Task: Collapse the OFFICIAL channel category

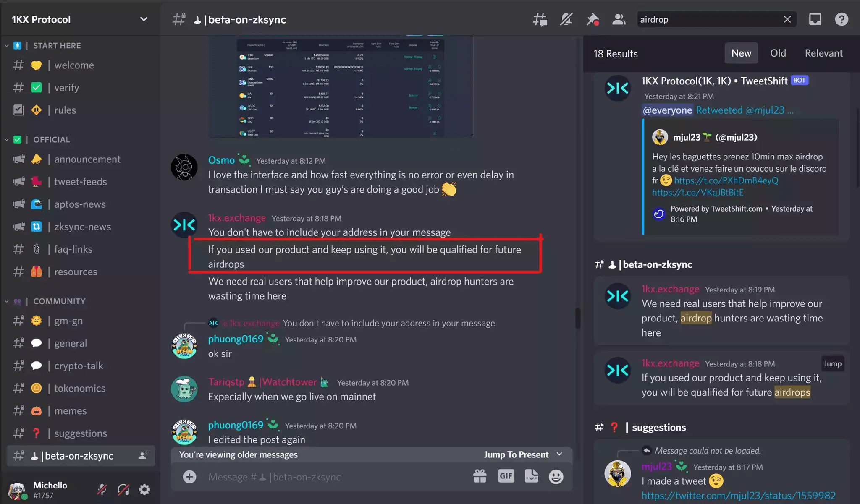Action: (x=52, y=139)
